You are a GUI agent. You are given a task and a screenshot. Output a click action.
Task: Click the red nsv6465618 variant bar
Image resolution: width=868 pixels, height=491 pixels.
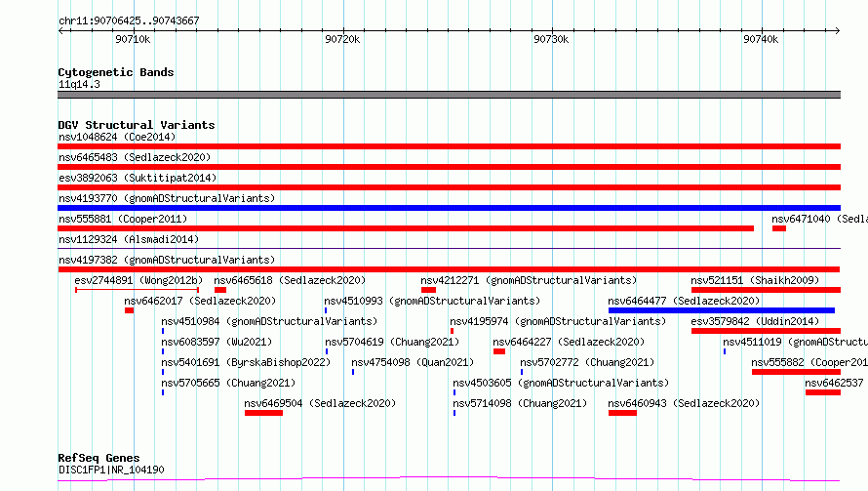(x=220, y=290)
